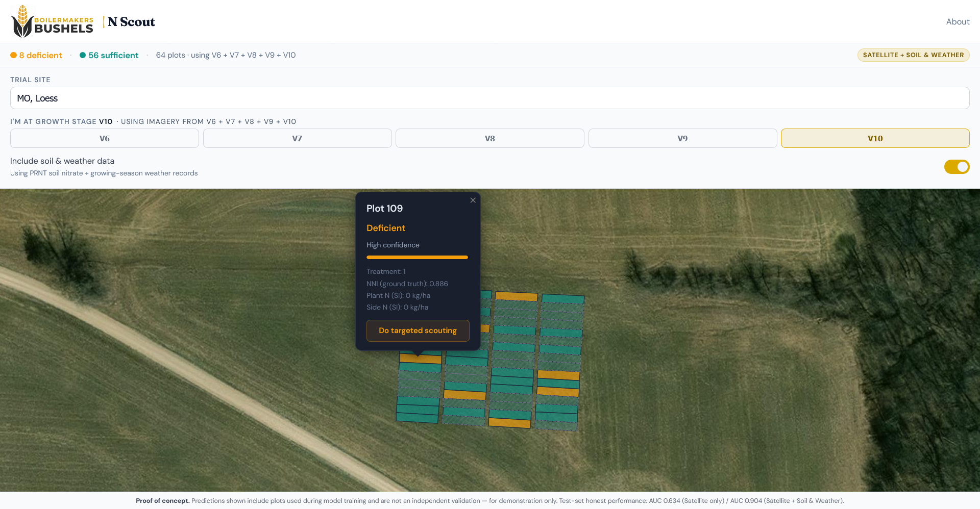980x509 pixels.
Task: Select the V7 growth stage
Action: pyautogui.click(x=297, y=138)
